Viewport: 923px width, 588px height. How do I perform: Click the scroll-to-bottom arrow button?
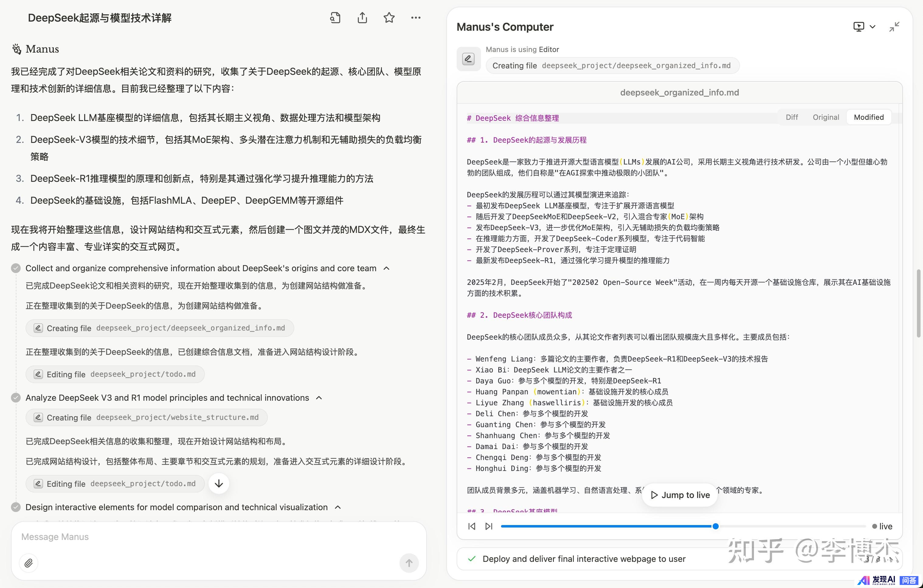coord(219,483)
